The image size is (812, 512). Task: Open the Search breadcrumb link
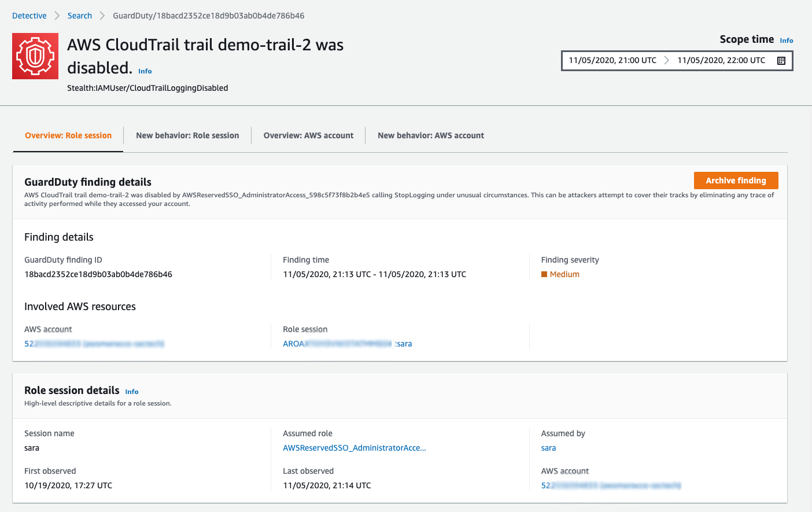[80, 16]
